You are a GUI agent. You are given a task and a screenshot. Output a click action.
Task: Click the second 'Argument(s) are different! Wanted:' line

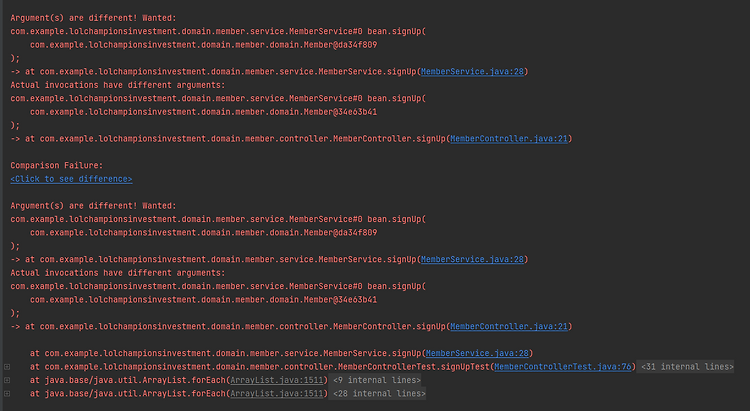tap(77, 205)
